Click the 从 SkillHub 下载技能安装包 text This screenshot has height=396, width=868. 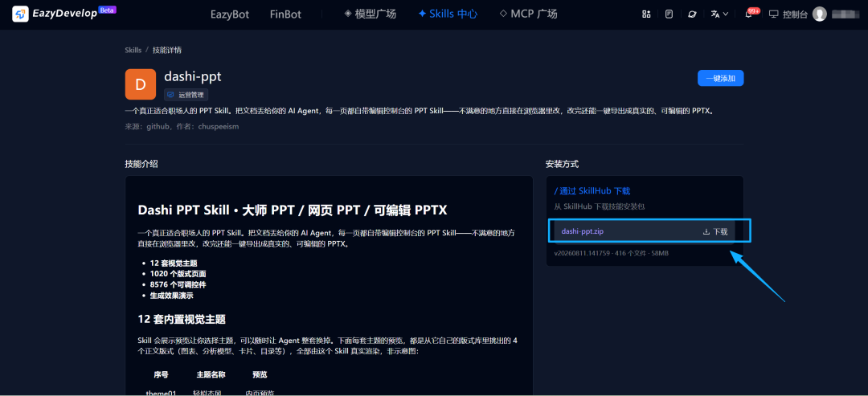click(x=600, y=206)
